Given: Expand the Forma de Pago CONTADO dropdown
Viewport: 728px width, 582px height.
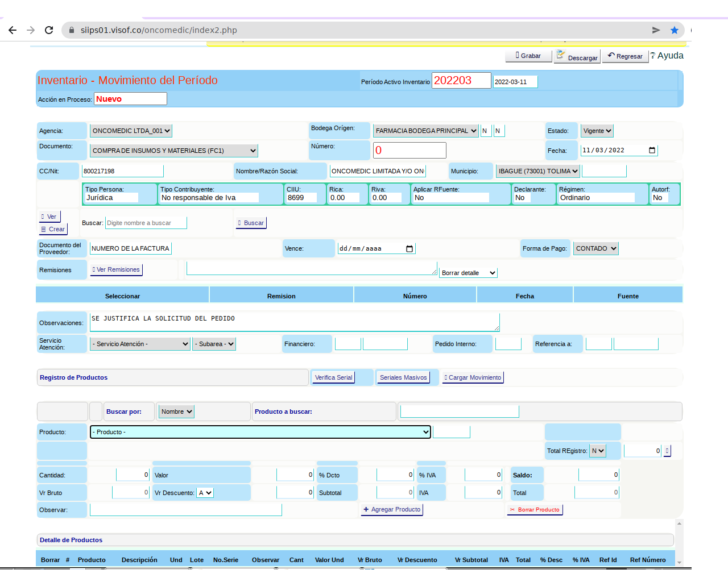Looking at the screenshot, I should 595,248.
